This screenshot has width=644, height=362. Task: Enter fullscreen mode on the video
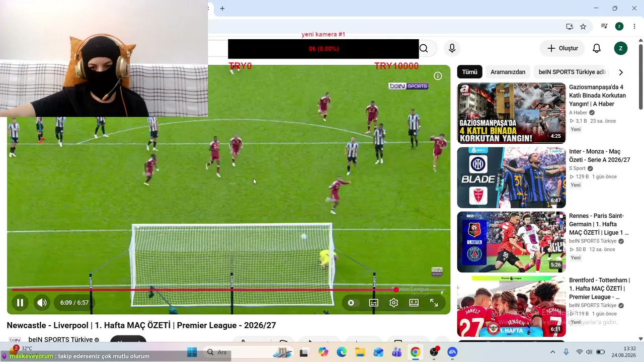click(434, 303)
